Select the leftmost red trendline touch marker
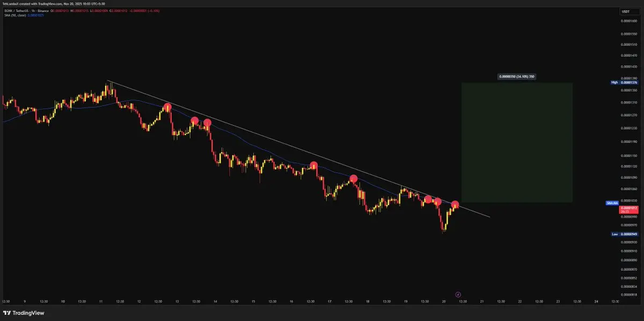Screen dimensions: 644x321 point(167,107)
